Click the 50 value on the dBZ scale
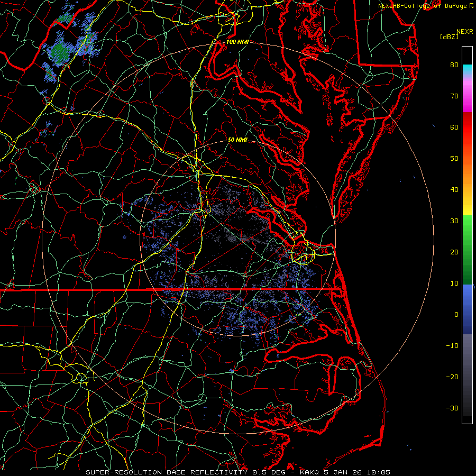 [454, 159]
